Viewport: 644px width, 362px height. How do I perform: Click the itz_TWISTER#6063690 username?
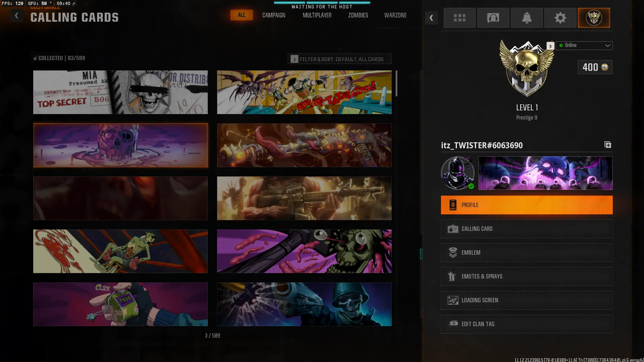[x=482, y=145]
